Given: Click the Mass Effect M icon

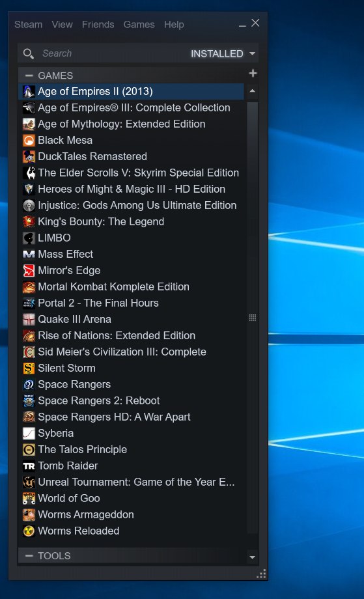Looking at the screenshot, I should pyautogui.click(x=29, y=255).
